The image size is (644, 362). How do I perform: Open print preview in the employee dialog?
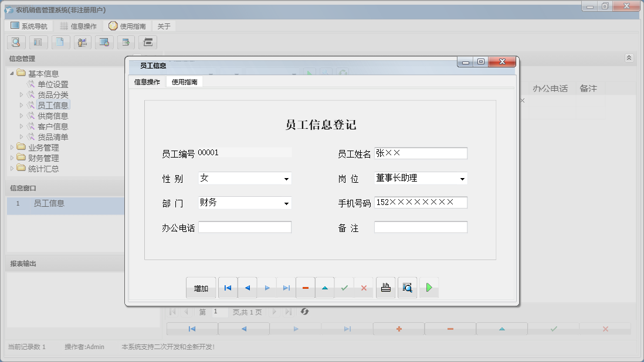click(407, 287)
